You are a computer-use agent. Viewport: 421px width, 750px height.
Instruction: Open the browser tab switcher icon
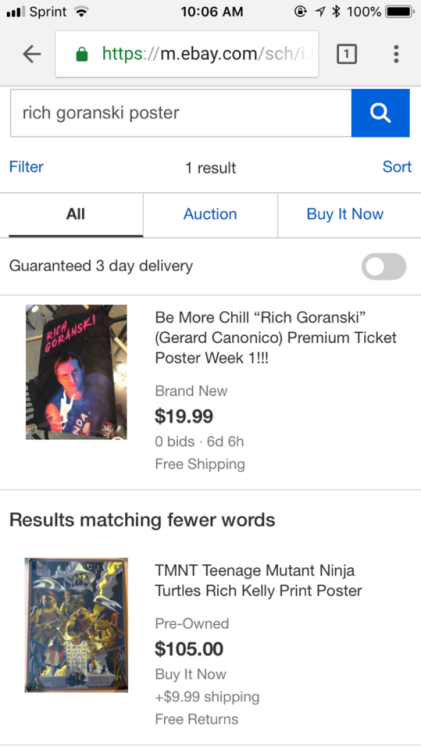click(347, 54)
